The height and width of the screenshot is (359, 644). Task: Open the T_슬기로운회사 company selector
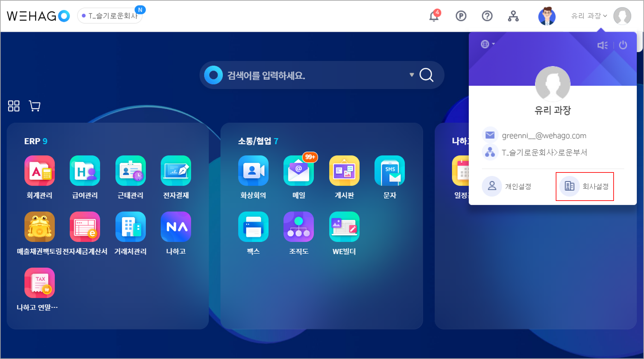coord(110,16)
